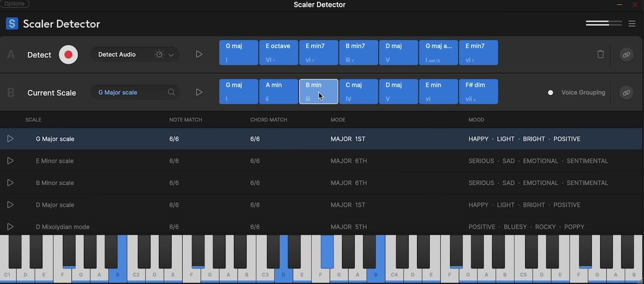This screenshot has width=644, height=284.
Task: Click the Detect Audio timer settings icon
Action: (x=159, y=54)
